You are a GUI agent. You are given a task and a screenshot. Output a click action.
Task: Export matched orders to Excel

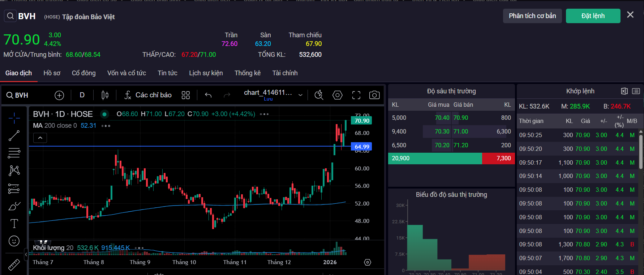(x=624, y=91)
